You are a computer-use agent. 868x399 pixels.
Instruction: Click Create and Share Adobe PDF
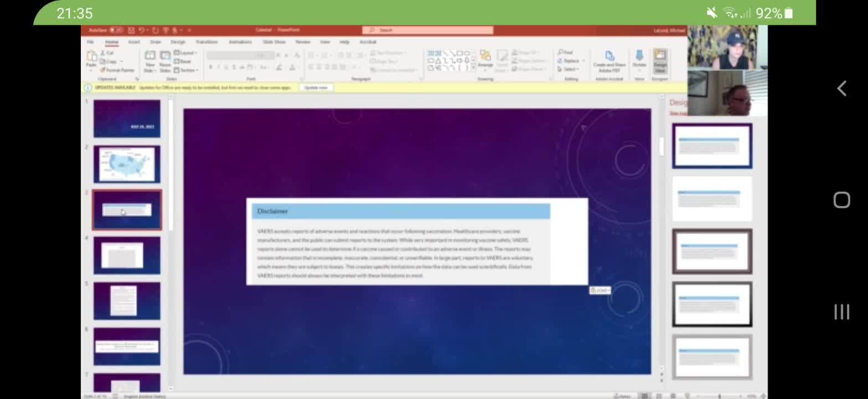[609, 61]
